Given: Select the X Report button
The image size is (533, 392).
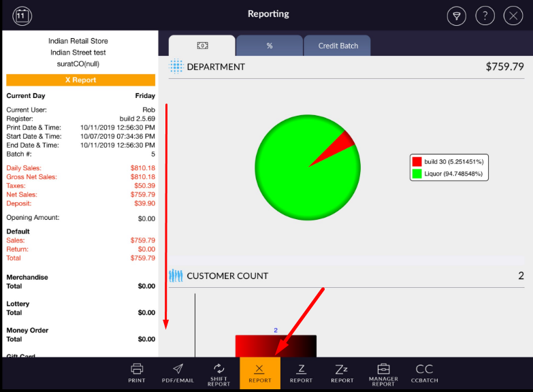Looking at the screenshot, I should [x=260, y=373].
